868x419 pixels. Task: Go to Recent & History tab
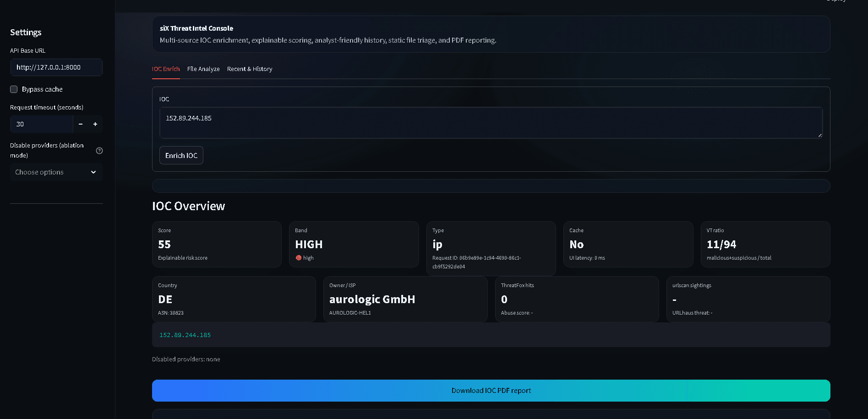250,69
